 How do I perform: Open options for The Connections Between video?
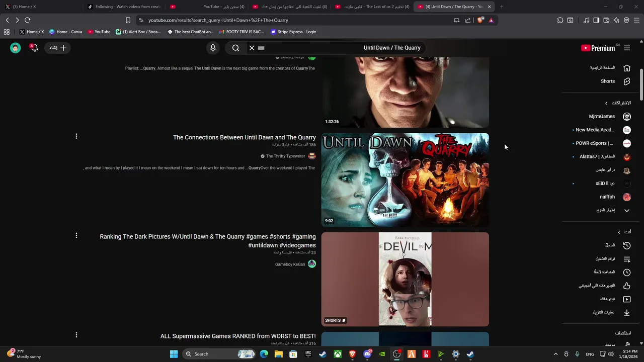click(x=76, y=136)
